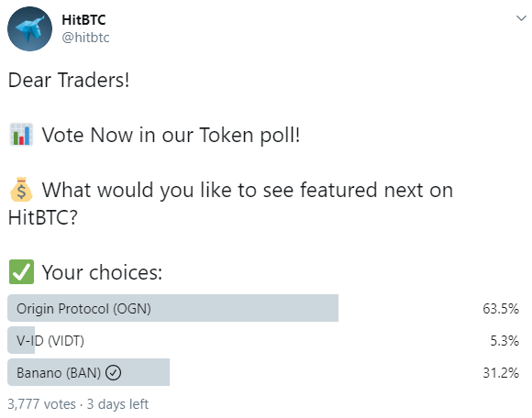Open the @hitbtc handle link
The height and width of the screenshot is (418, 532).
coord(85,38)
